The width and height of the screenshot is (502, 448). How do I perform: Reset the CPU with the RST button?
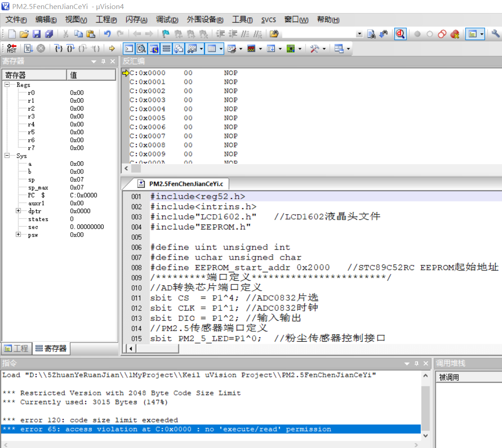pos(12,49)
